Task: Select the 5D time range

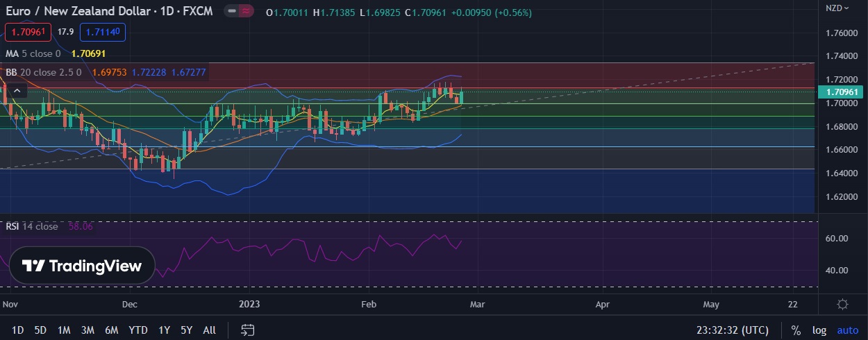Action: coord(40,330)
